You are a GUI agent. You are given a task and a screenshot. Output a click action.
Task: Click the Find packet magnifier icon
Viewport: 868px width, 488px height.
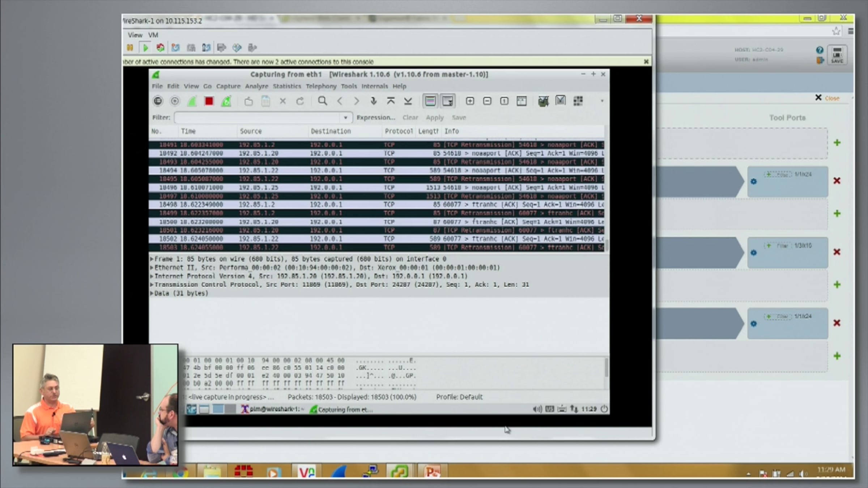click(x=322, y=101)
